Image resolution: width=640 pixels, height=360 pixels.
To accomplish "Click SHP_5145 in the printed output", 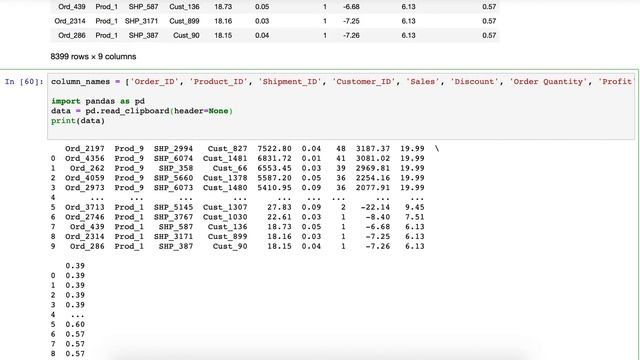I will pyautogui.click(x=173, y=207).
